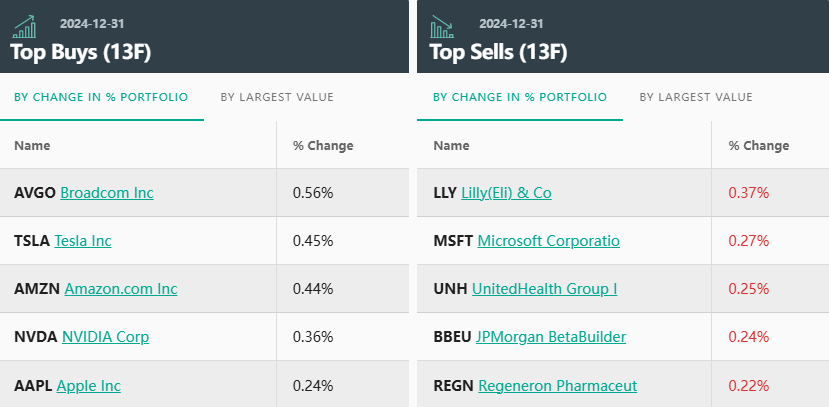This screenshot has width=829, height=407.
Task: Open the NVIDIA Corp link
Action: click(x=105, y=336)
